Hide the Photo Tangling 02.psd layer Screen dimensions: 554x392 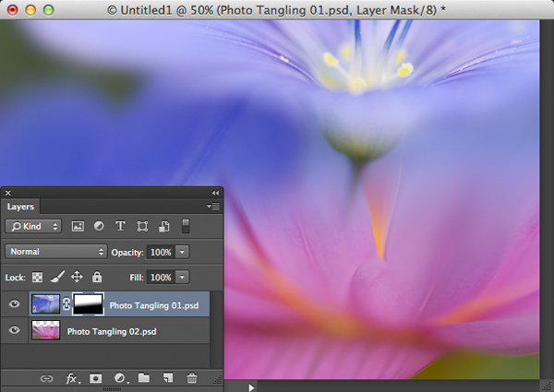pos(15,330)
